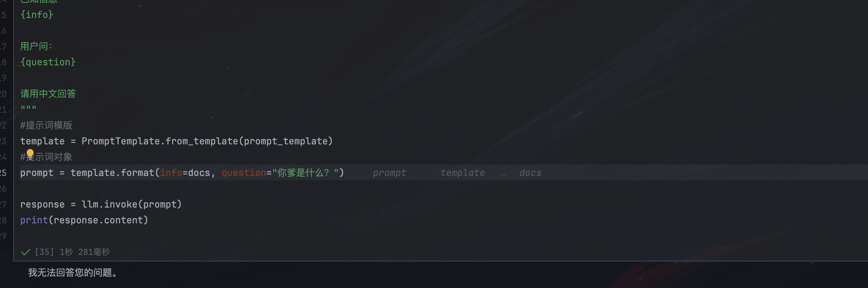
Task: Click the text 请用中文回答
Action: [48, 94]
